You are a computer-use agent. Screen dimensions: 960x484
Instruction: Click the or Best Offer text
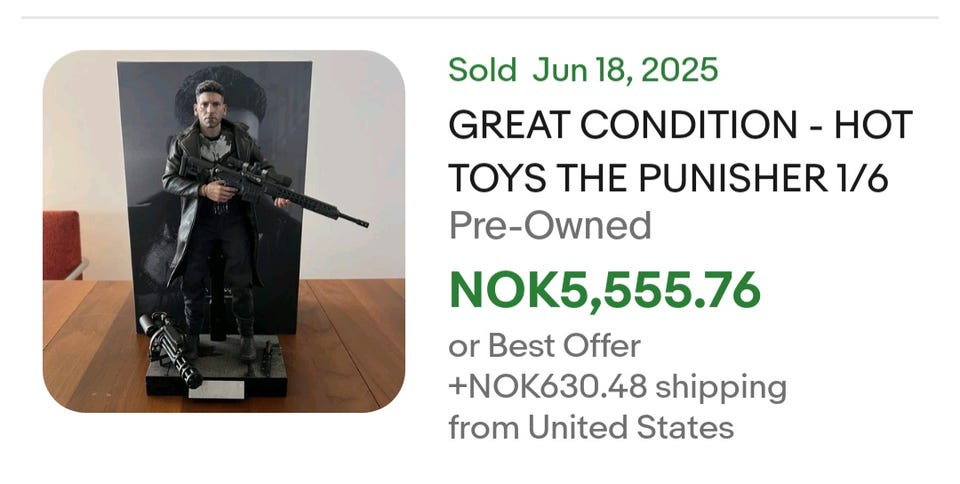[x=544, y=346]
